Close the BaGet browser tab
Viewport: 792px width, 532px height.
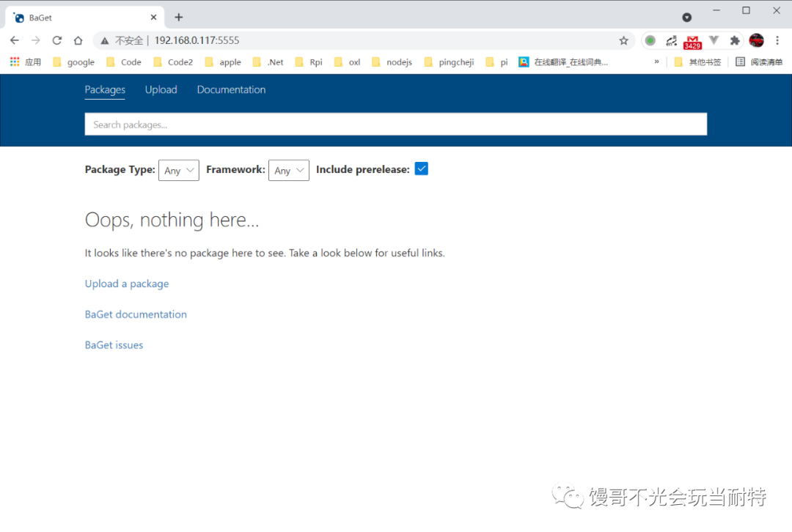(153, 17)
